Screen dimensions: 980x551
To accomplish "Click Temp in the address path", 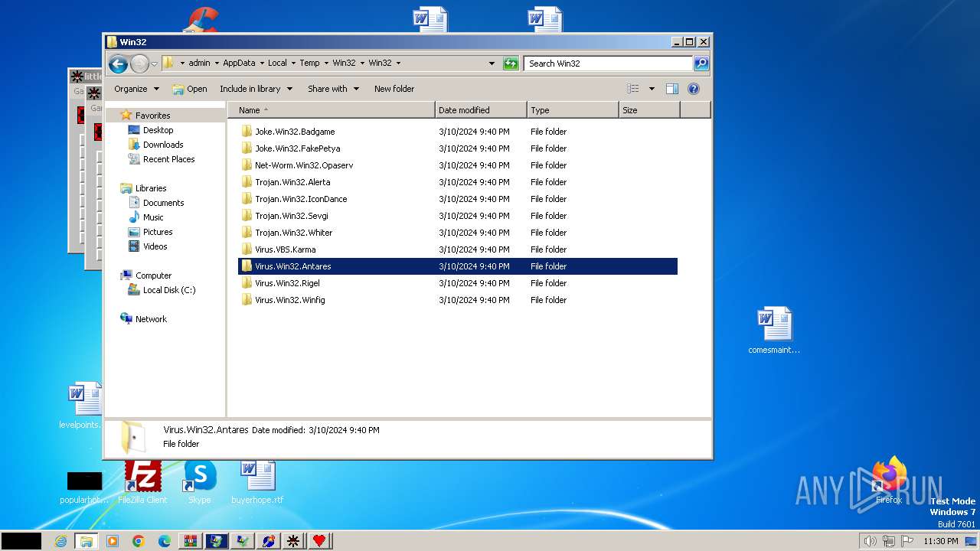I will (309, 64).
